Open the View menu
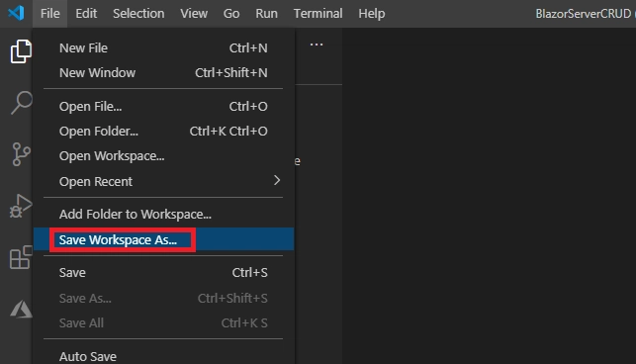Viewport: 636px width, 364px height. pos(194,14)
